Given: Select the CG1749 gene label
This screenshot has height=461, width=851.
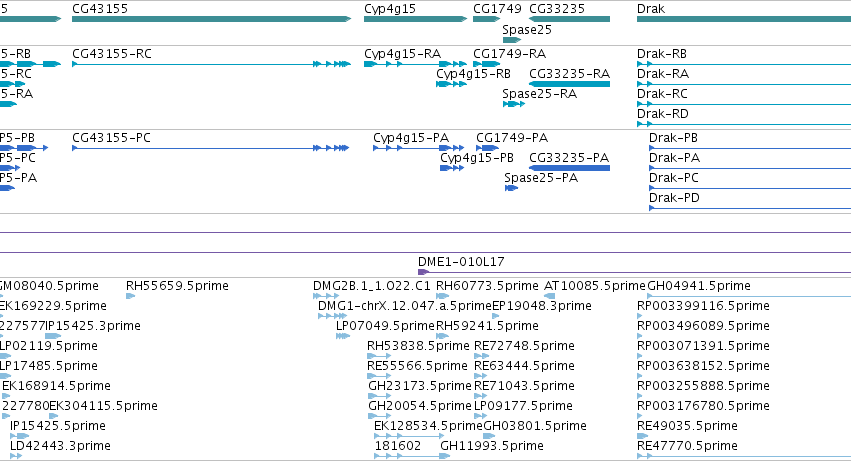Looking at the screenshot, I should coord(497,9).
